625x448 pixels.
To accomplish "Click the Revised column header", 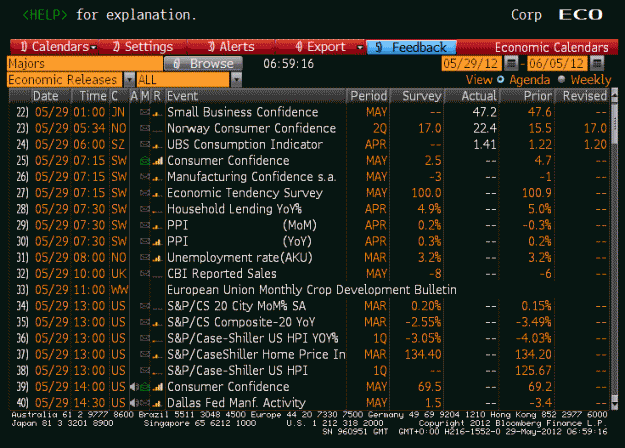I will click(582, 96).
